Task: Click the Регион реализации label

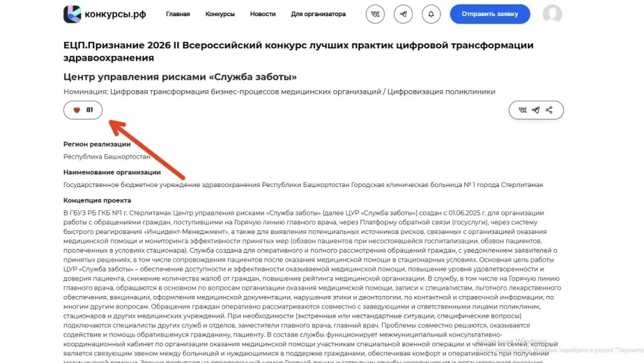Action: tap(97, 144)
